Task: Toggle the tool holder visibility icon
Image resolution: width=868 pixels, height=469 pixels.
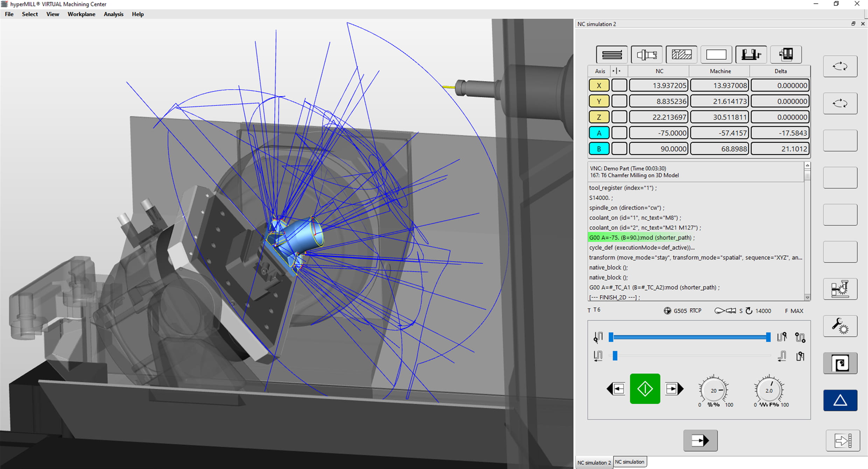Action: click(x=646, y=55)
